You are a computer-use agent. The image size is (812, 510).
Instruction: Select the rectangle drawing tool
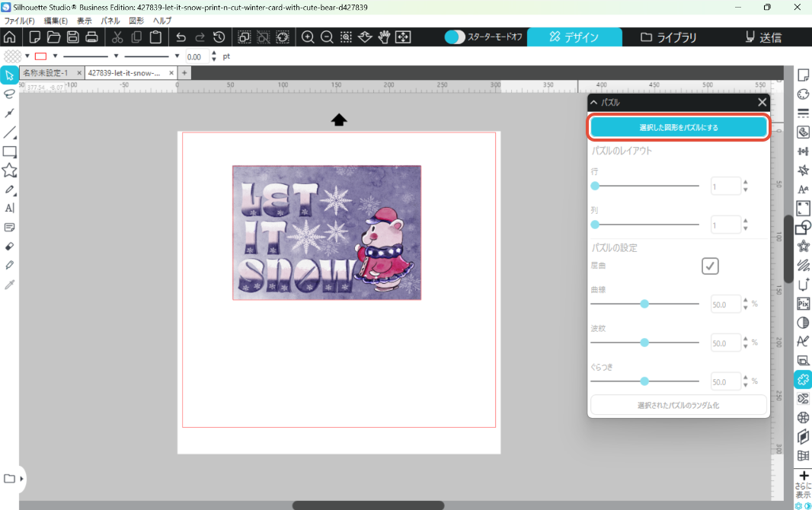pos(9,151)
